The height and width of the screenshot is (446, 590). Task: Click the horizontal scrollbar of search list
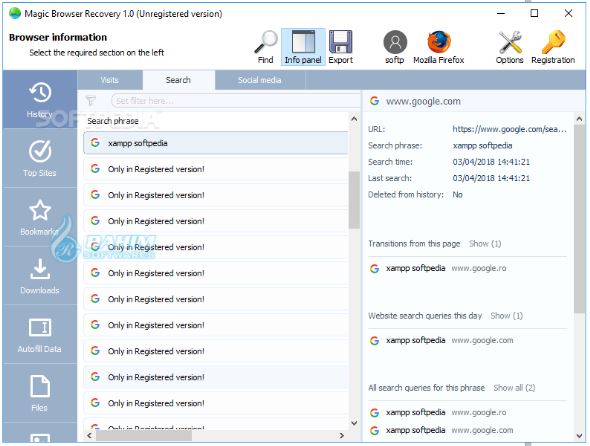pyautogui.click(x=216, y=435)
